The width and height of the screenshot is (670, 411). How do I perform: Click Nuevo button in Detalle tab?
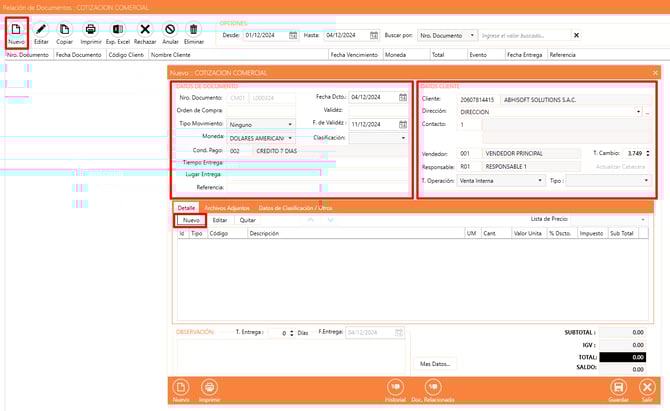[x=191, y=220]
